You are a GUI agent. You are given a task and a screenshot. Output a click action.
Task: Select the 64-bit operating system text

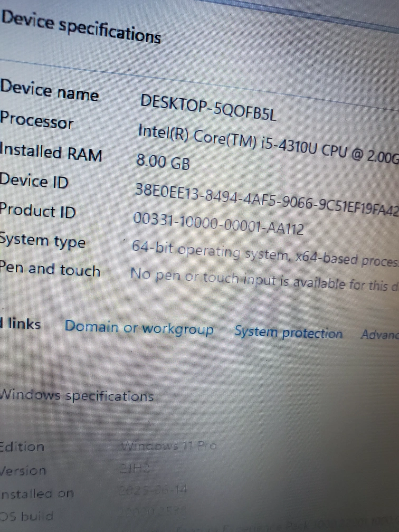click(265, 254)
